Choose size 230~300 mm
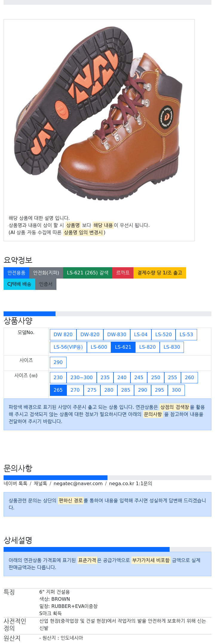 point(82,377)
